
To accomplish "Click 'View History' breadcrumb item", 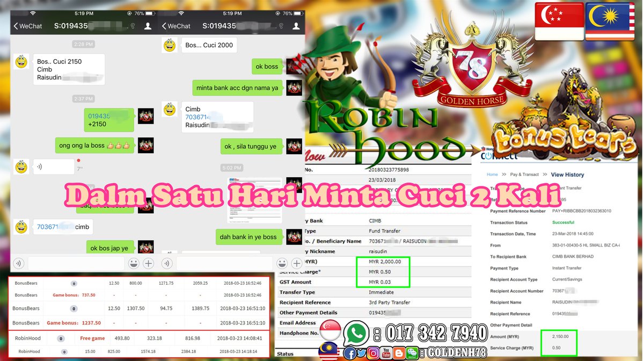I will tap(567, 175).
